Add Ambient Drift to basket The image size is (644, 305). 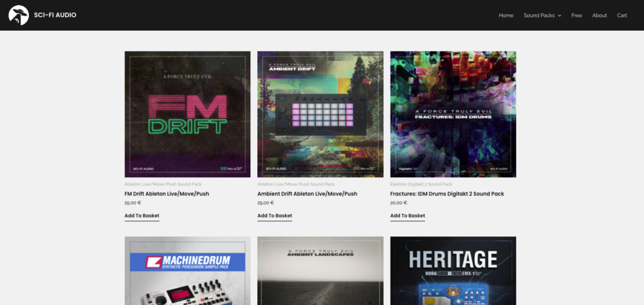point(275,216)
